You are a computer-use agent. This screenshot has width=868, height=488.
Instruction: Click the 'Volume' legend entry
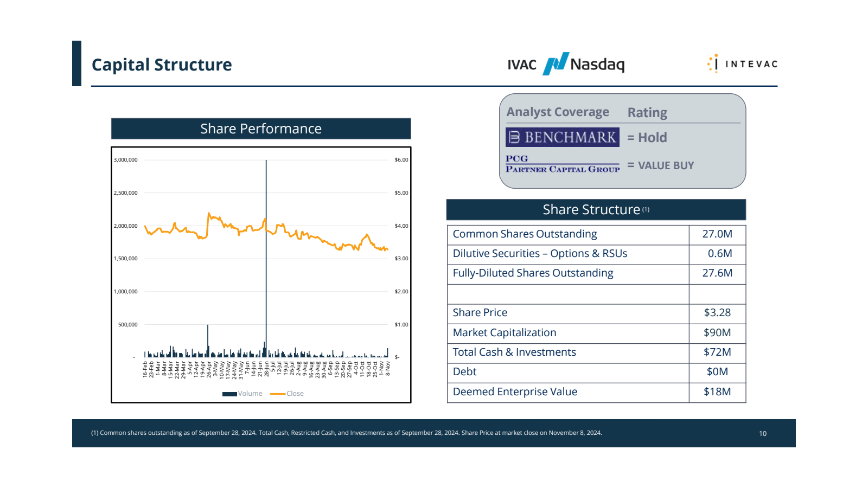click(242, 394)
